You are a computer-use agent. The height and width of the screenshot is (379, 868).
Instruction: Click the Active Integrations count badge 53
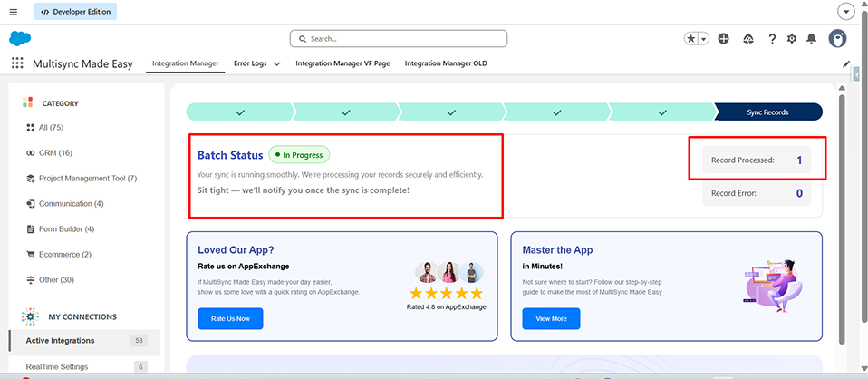[139, 341]
